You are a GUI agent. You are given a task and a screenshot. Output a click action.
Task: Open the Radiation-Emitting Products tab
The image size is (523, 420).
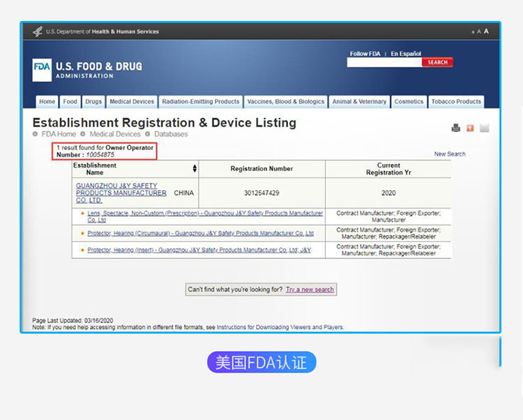coord(200,102)
